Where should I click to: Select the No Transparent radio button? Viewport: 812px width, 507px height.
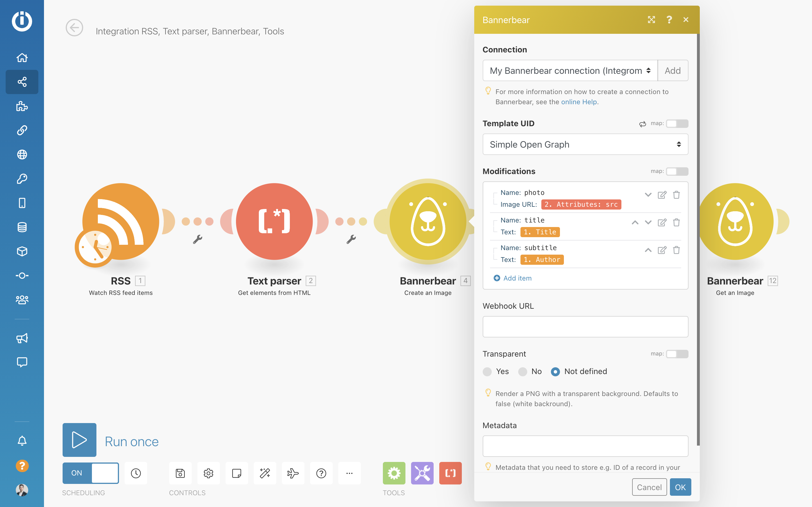522,372
